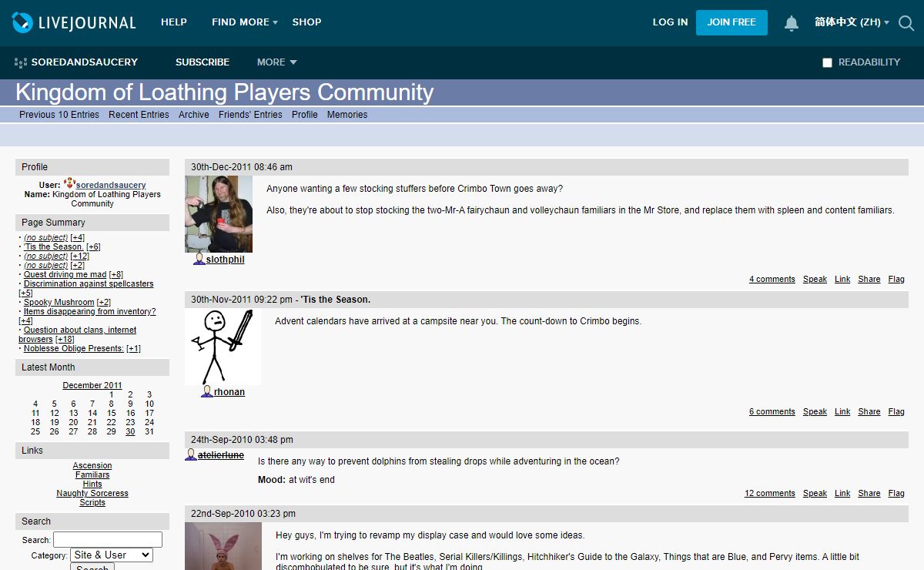Open slothphil's profile photo thumbnail
924x570 pixels.
219,214
